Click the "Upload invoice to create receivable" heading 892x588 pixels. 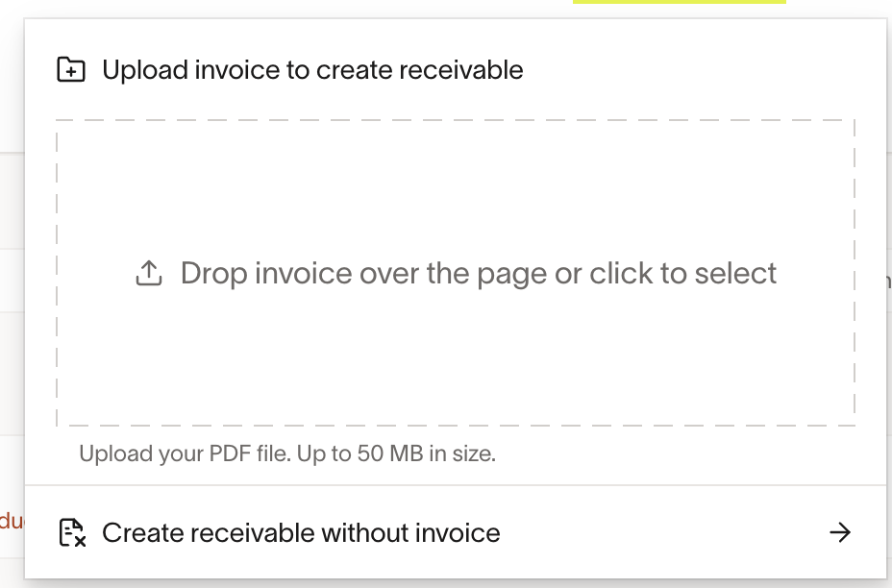pyautogui.click(x=312, y=70)
